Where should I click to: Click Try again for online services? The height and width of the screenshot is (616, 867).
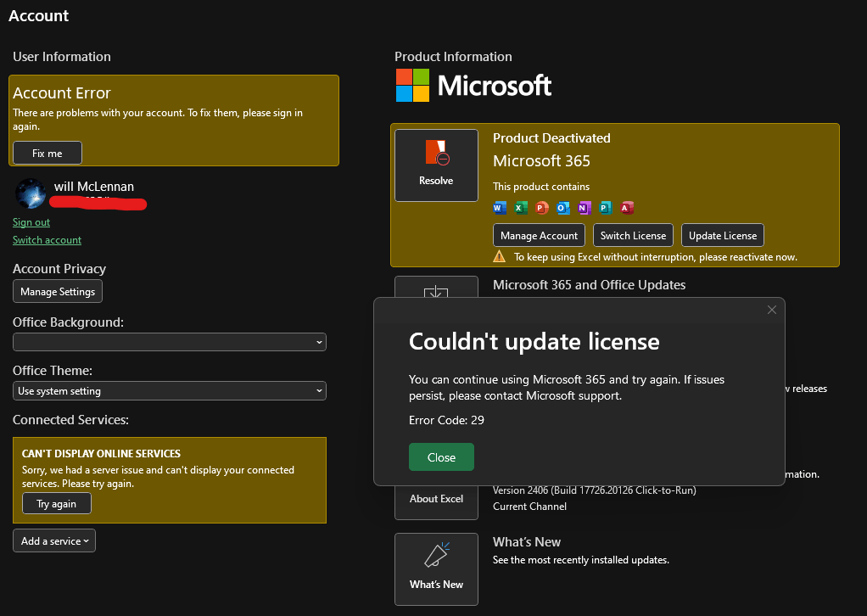(56, 504)
